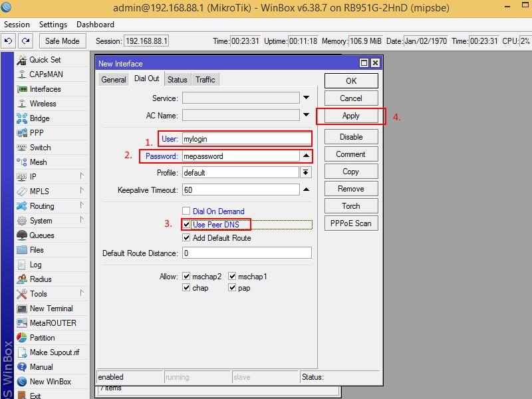
Task: Enable the Dial On Demand checkbox
Action: [x=187, y=211]
